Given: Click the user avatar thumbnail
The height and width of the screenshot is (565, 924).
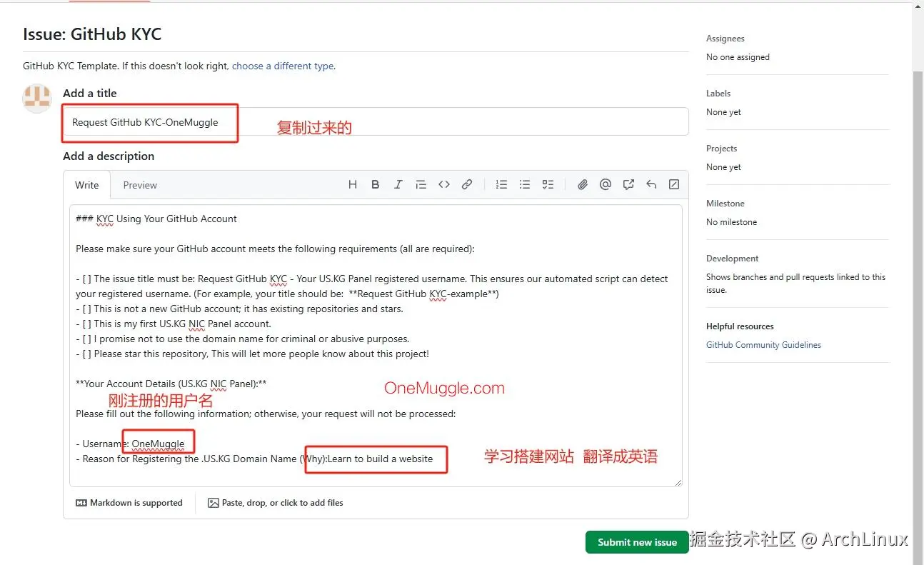Looking at the screenshot, I should (37, 99).
